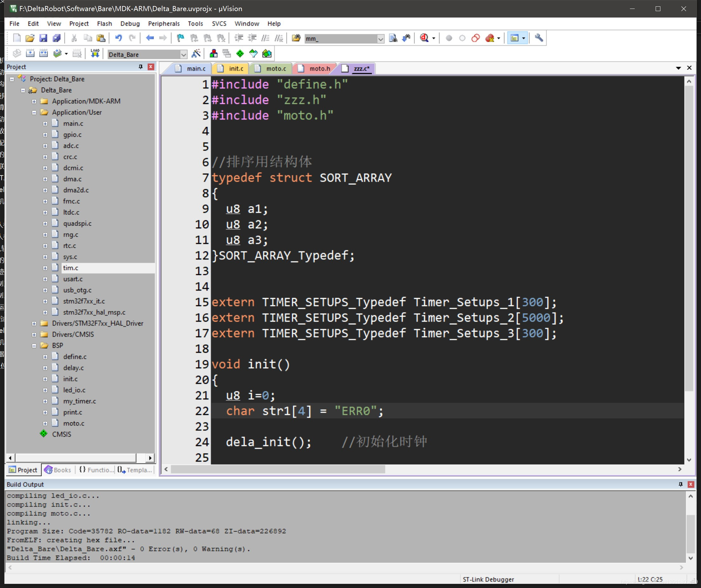Screen dimensions: 701x588
Task: Kill all breakpoints using the red X icon
Action: 490,38
